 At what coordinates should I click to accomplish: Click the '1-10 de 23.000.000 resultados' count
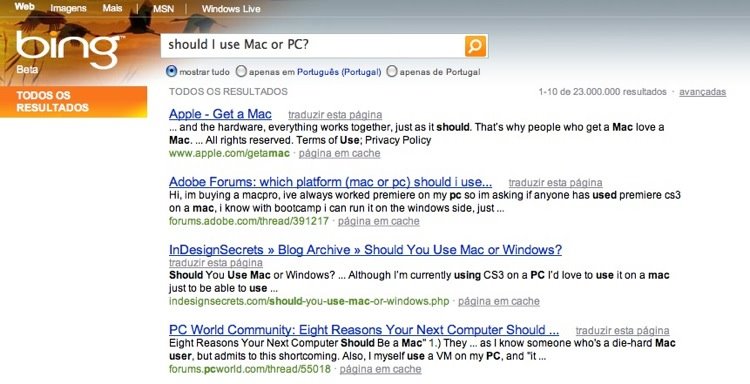(602, 91)
